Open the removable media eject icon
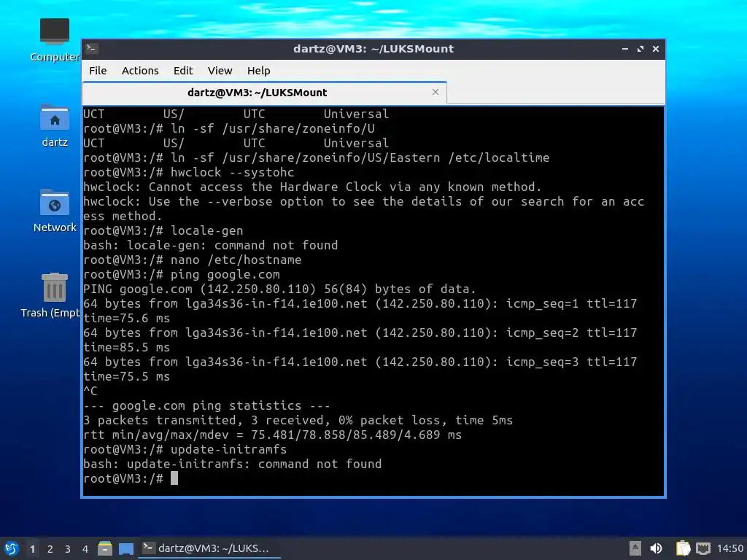 point(635,548)
